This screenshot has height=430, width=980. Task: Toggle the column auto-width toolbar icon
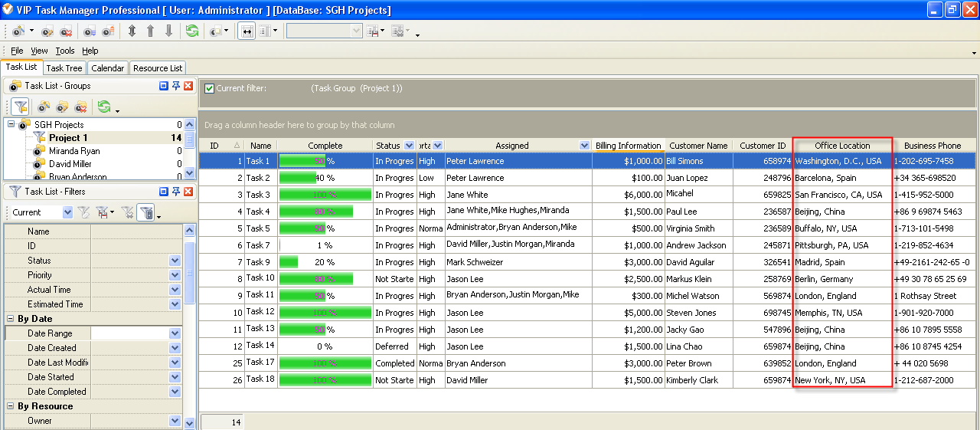click(x=247, y=31)
